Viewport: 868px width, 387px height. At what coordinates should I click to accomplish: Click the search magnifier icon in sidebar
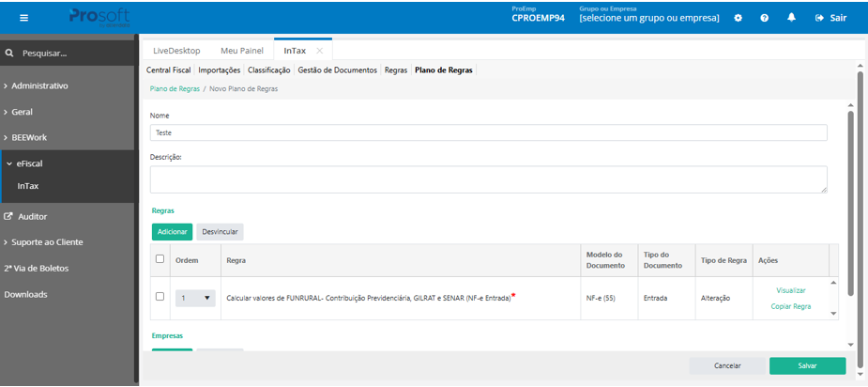[8, 54]
